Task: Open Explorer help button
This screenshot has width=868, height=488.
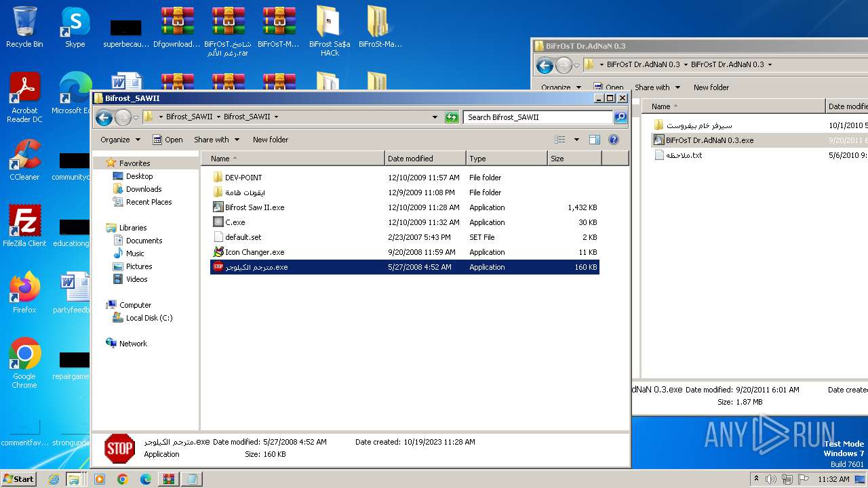Action: 614,140
